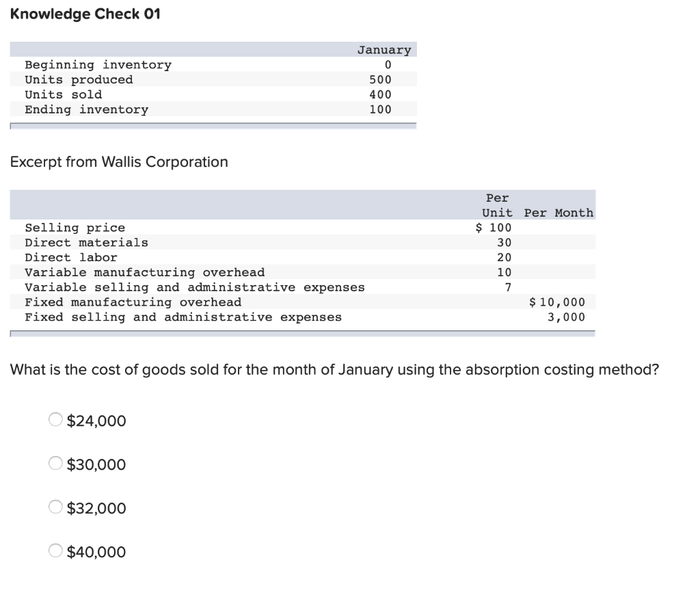700x612 pixels.
Task: Click the Knowledge Check 01 heading
Action: tap(84, 14)
